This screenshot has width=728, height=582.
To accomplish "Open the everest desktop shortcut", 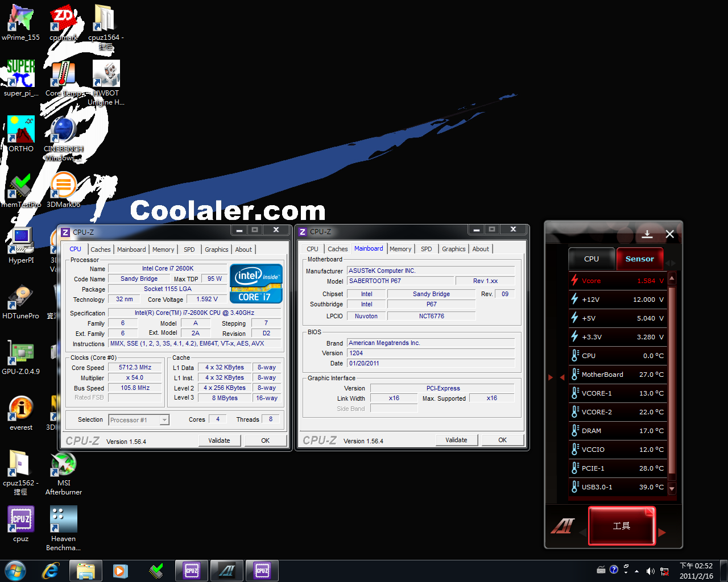I will [x=21, y=413].
